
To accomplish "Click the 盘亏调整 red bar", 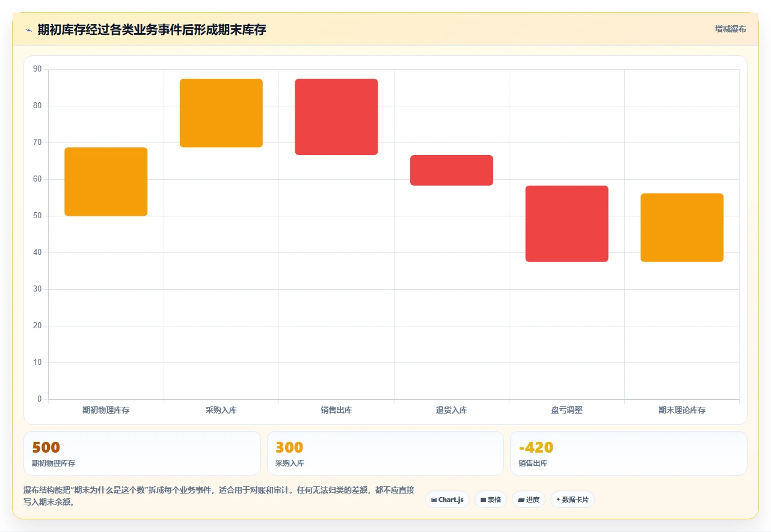I will pos(567,224).
